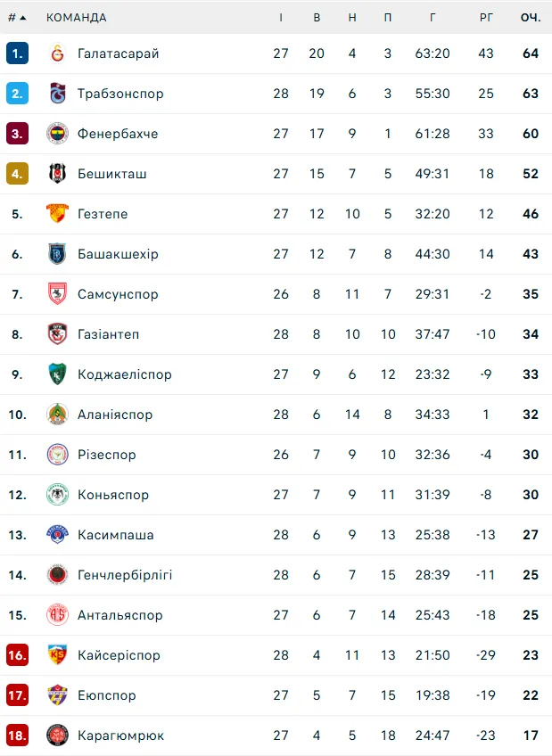Click the Бешикташ team logo

tap(57, 174)
